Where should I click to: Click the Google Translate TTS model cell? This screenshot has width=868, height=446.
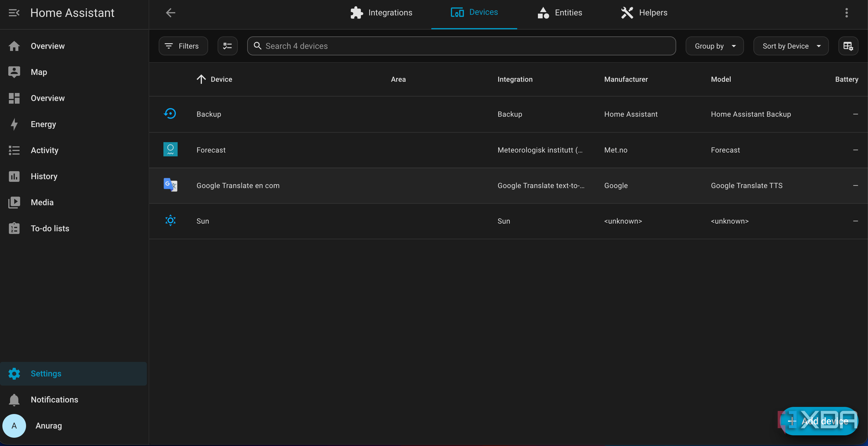coord(746,185)
